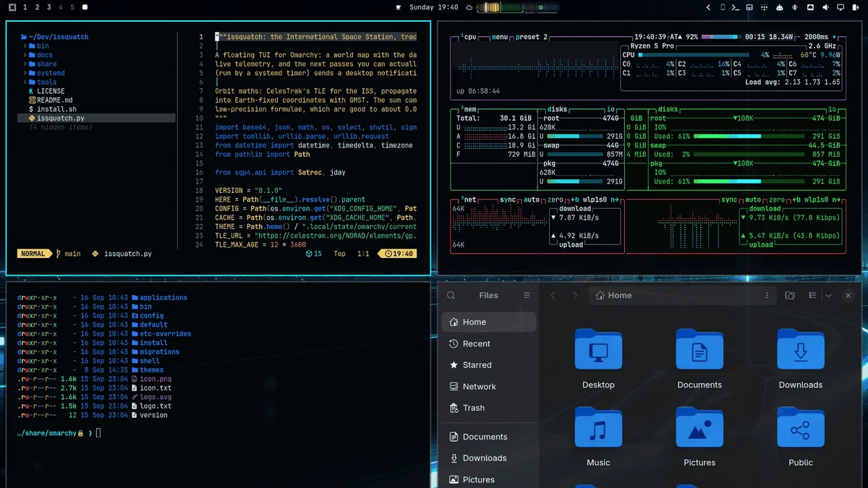
Task: Click the NORMAL mode indicator in the editor statusline
Action: point(33,254)
